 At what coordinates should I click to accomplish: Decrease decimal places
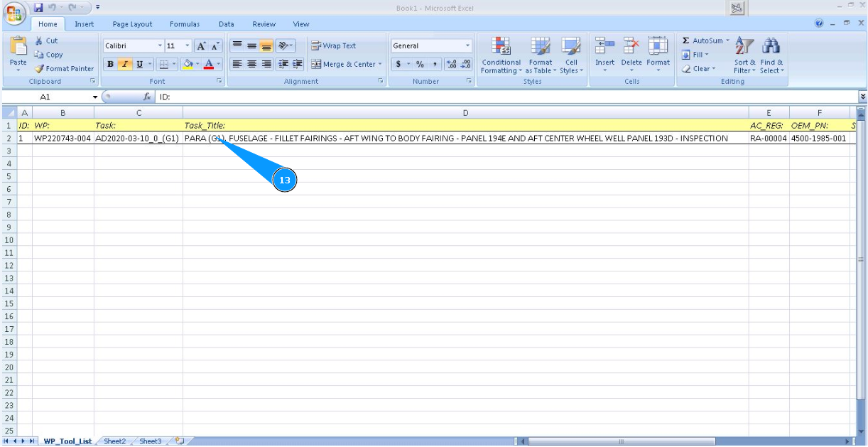(466, 64)
